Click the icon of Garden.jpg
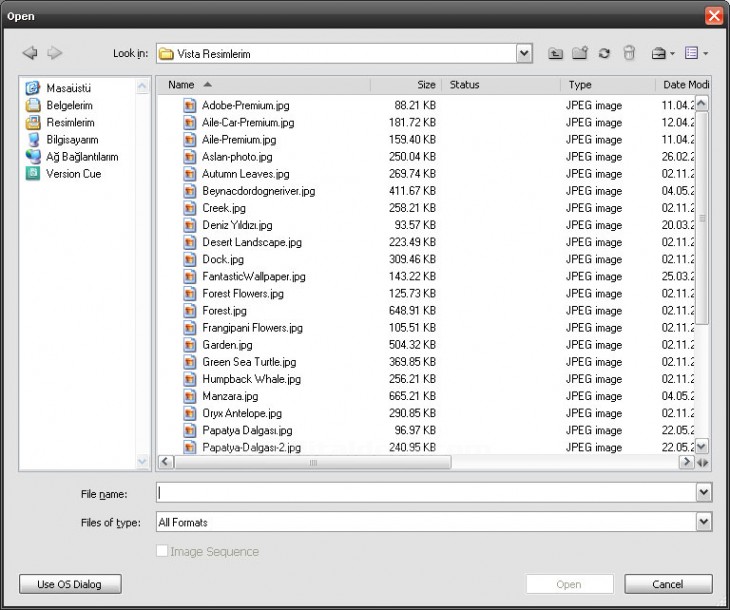 189,345
